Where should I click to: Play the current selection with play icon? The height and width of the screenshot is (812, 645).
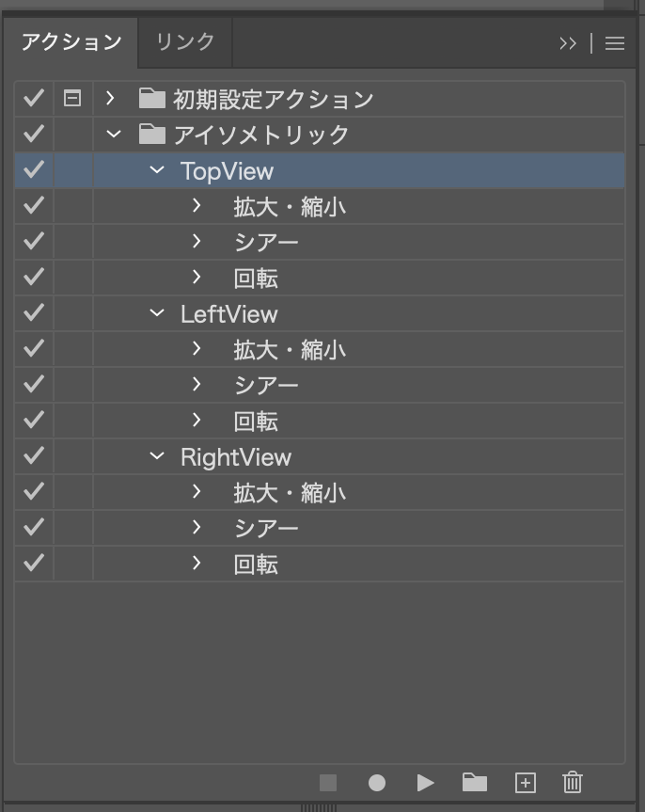point(425,783)
